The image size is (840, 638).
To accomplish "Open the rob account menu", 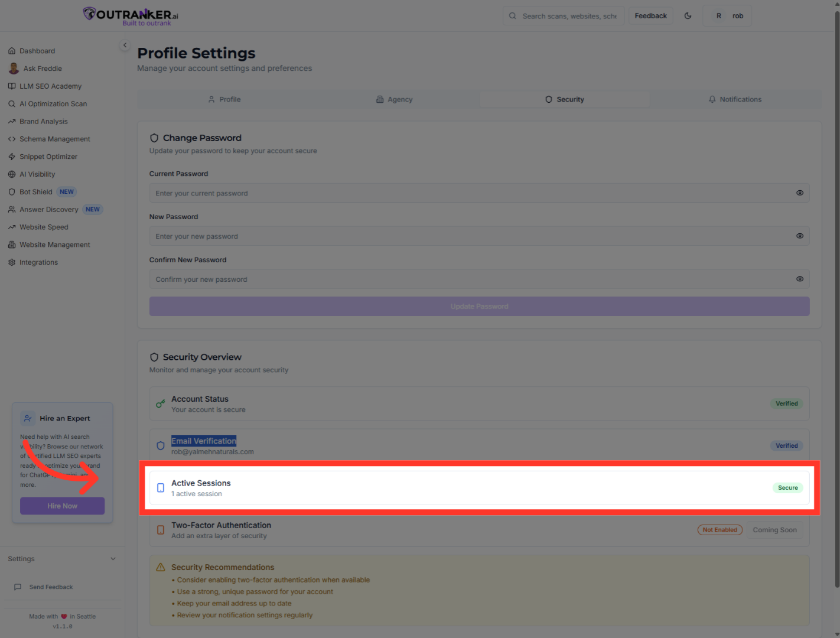I will (727, 15).
